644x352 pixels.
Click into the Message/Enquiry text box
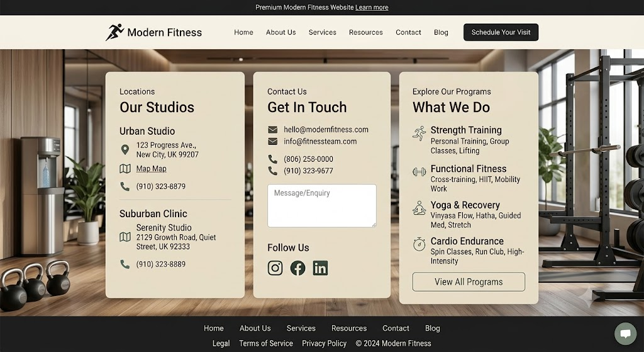322,206
